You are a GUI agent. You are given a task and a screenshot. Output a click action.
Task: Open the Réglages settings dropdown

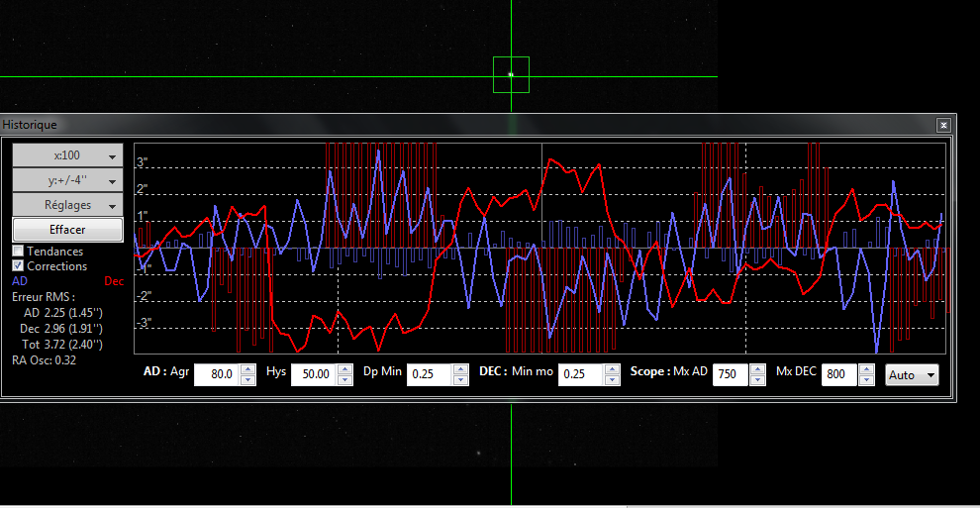pyautogui.click(x=67, y=205)
